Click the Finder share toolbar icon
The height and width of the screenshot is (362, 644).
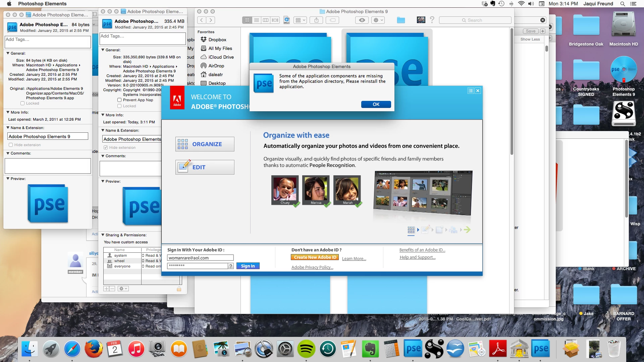(x=316, y=20)
